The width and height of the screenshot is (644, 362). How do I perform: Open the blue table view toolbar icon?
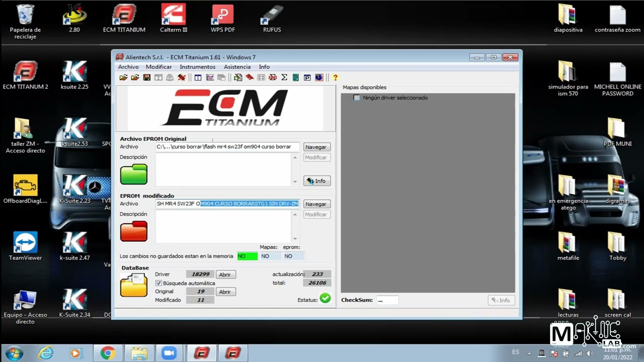(x=198, y=77)
